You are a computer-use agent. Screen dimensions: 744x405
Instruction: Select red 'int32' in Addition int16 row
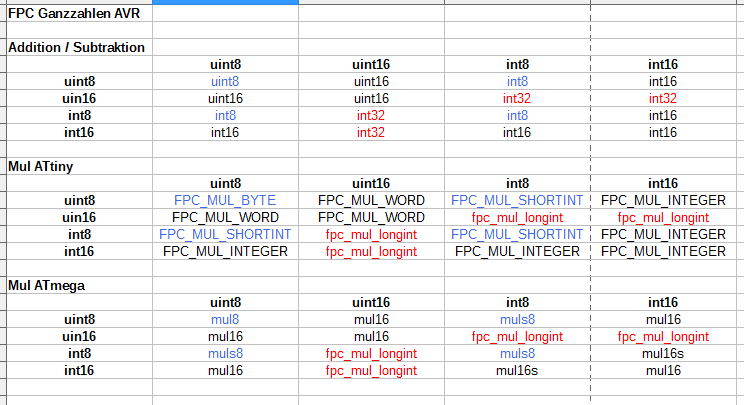pyautogui.click(x=371, y=132)
